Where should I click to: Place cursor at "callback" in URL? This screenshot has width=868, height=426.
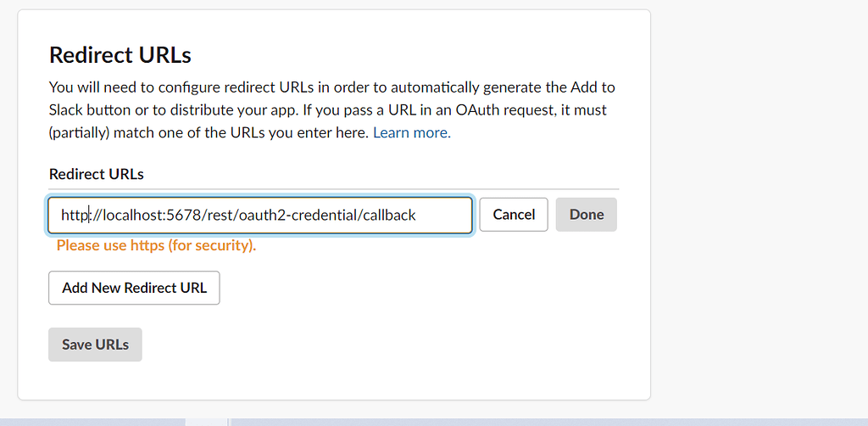click(388, 216)
